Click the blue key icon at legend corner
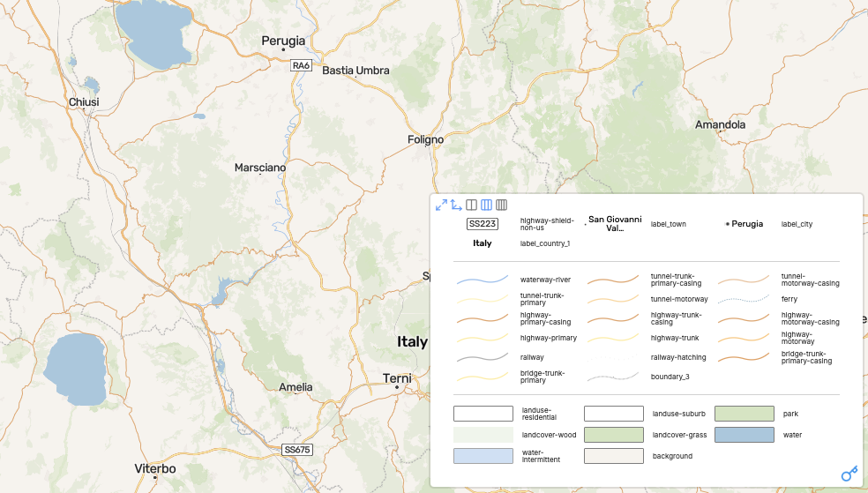 pos(849,474)
